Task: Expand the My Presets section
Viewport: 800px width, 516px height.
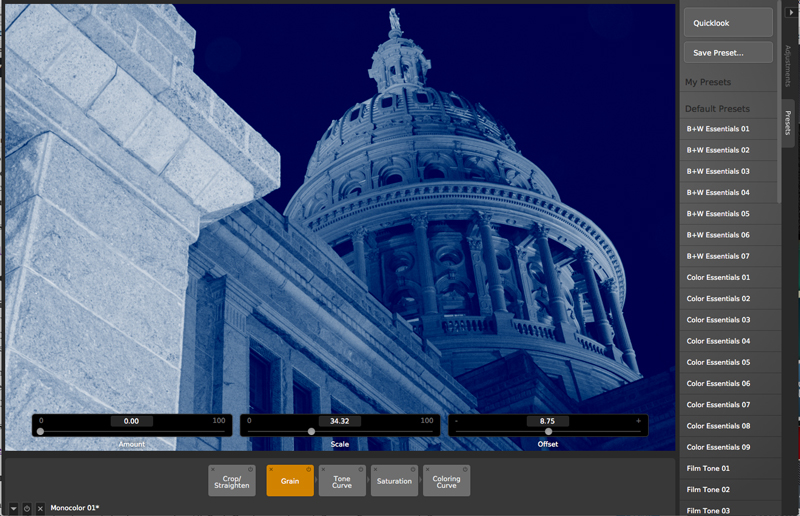Action: [708, 82]
